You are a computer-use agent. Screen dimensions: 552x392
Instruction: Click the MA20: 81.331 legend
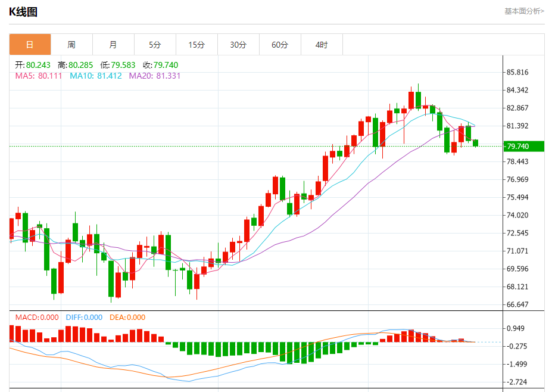(x=155, y=76)
